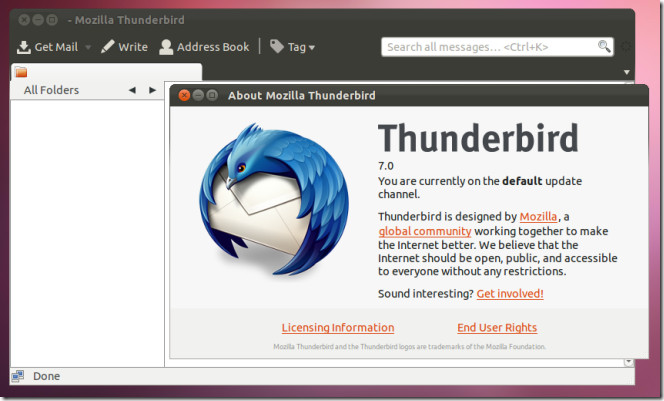Click the Write pencil button
The image size is (664, 401).
pos(124,47)
